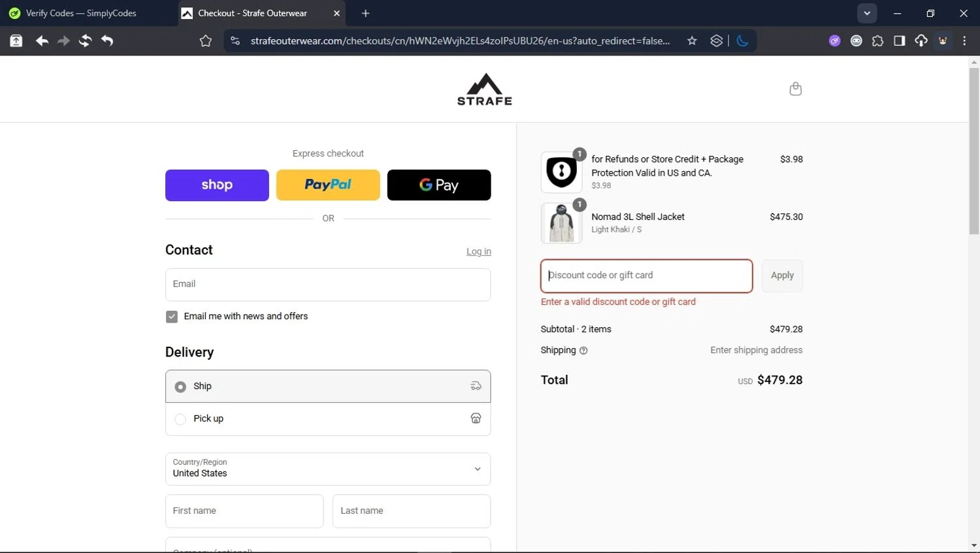Click the package protection product thumbnail
The width and height of the screenshot is (980, 553).
coord(561,172)
